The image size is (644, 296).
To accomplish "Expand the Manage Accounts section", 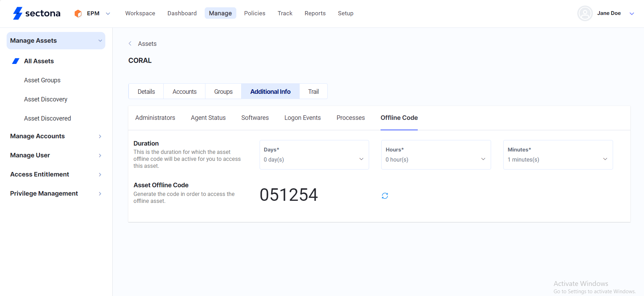I will point(100,137).
